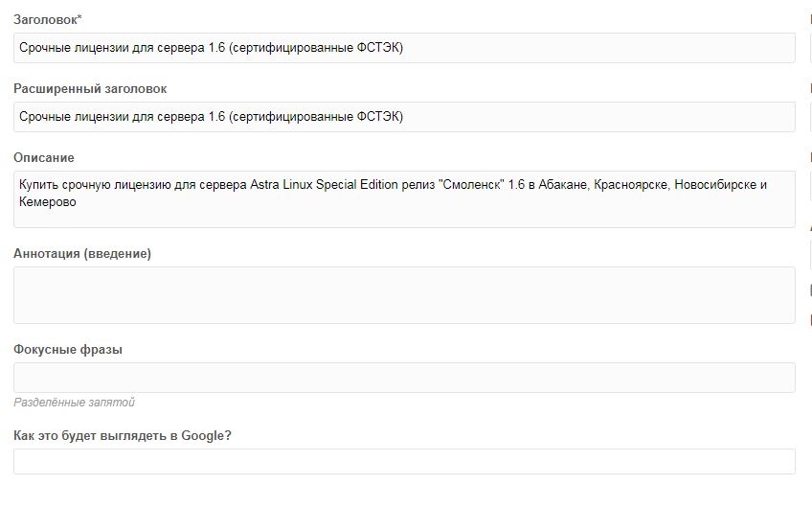
Task: Click the Фокусные фразы label
Action: [68, 350]
